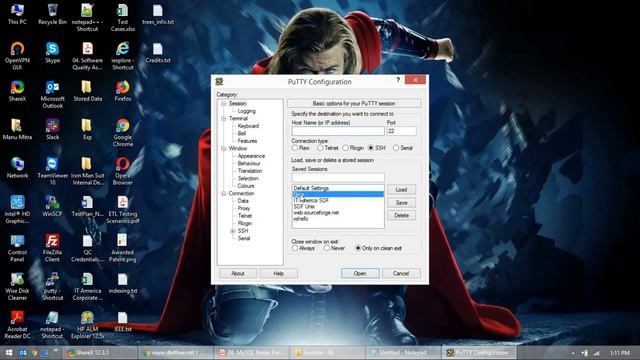Select the Telnet connection type radio
The width and height of the screenshot is (640, 360).
(328, 148)
